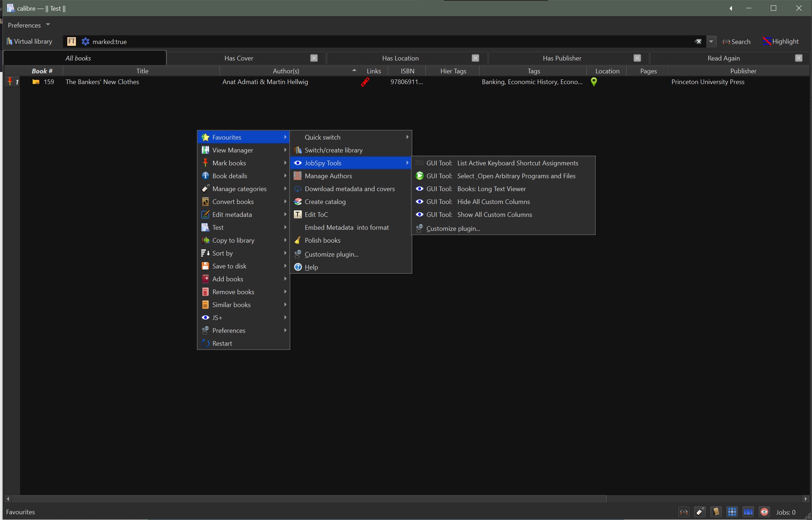This screenshot has height=520, width=812.
Task: Click the View Manager icon
Action: (206, 150)
